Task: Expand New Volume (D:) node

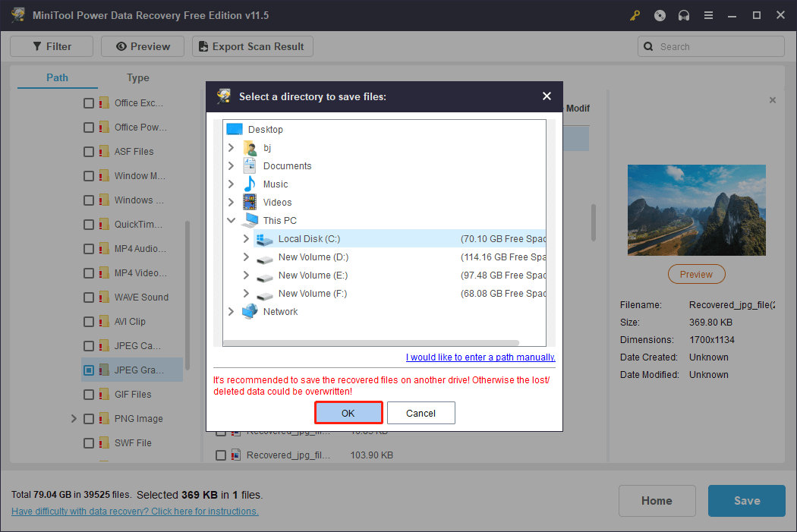Action: (246, 257)
